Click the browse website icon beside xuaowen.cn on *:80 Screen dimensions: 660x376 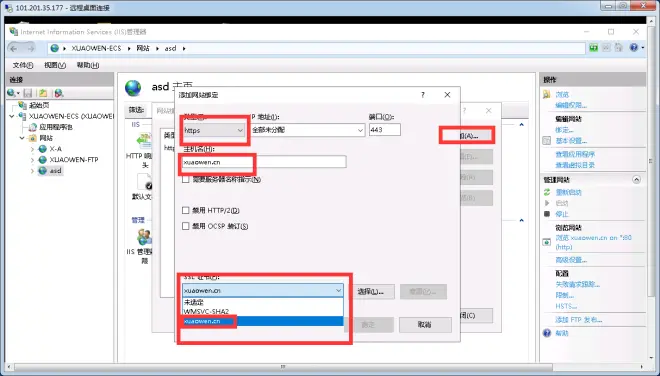(546, 242)
